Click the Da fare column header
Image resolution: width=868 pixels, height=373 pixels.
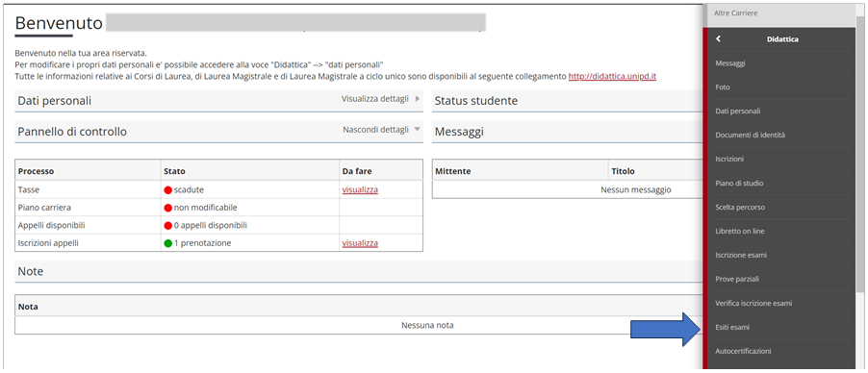[381, 171]
